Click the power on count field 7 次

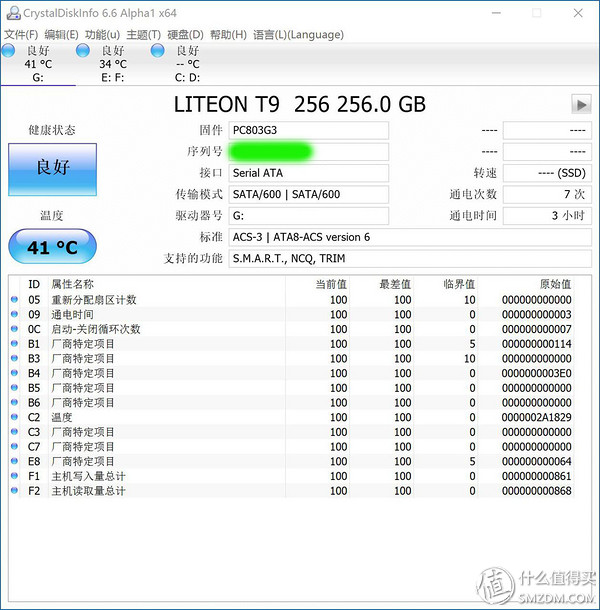[547, 195]
